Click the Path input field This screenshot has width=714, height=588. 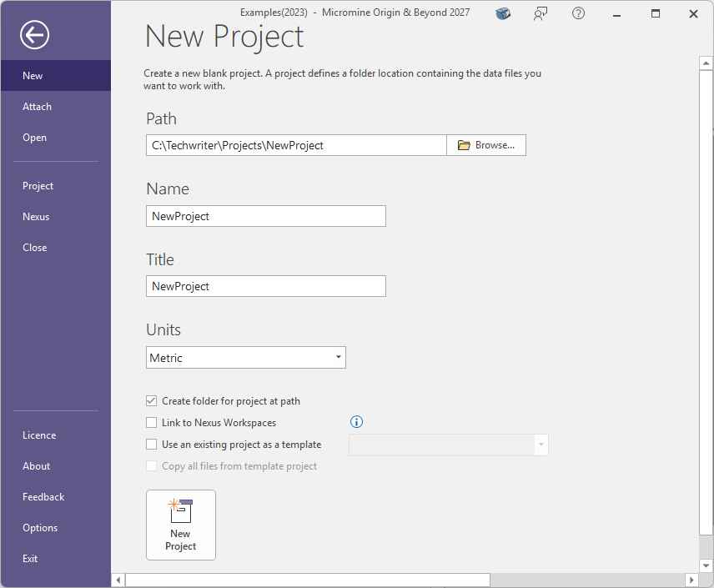pyautogui.click(x=296, y=145)
